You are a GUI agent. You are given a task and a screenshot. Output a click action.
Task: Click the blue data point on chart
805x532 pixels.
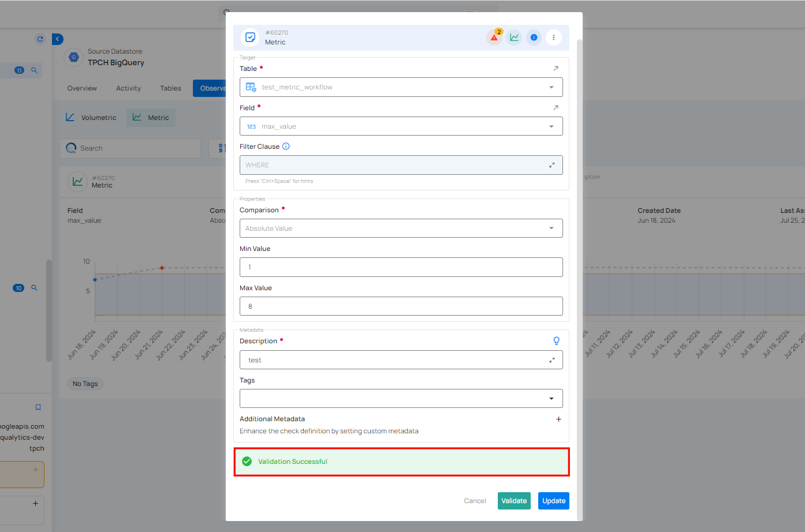click(95, 280)
